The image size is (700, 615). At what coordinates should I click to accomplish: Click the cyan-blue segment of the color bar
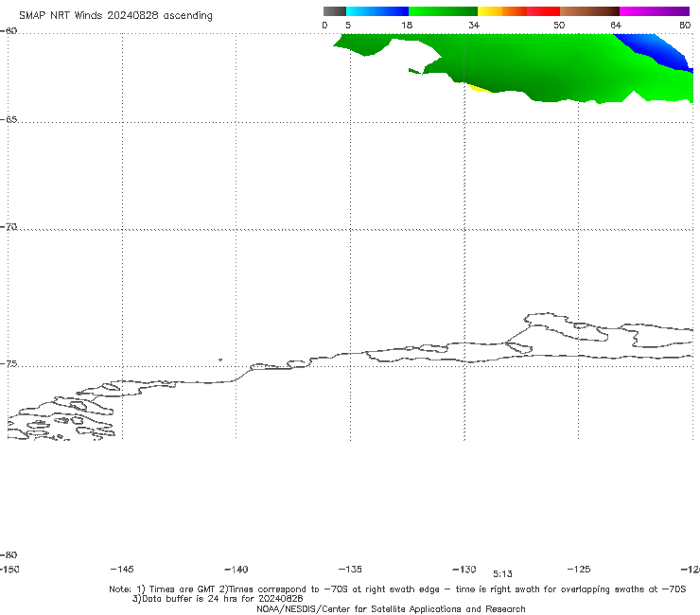[x=377, y=11]
